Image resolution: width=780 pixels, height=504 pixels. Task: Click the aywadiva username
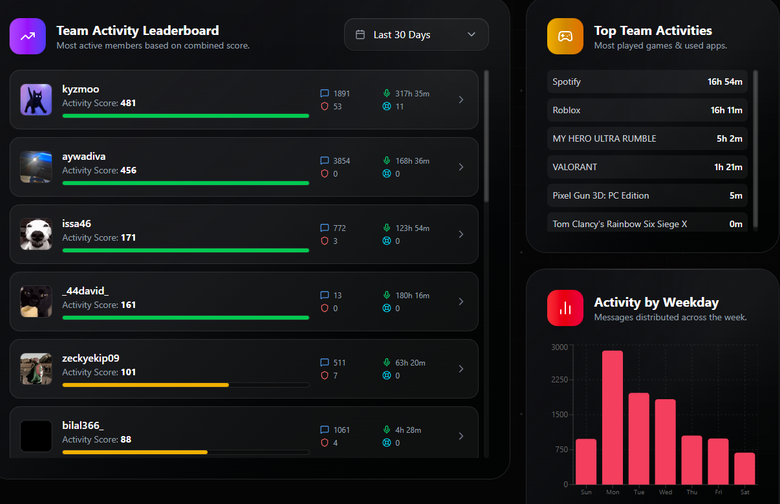pos(84,156)
